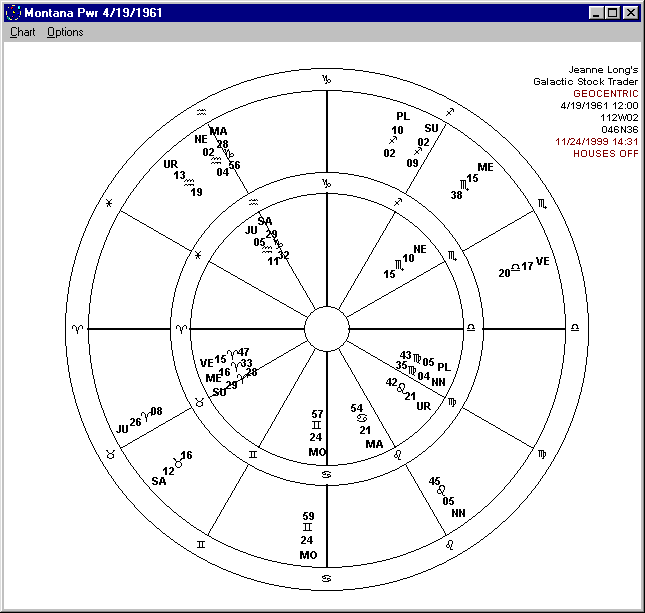Select inner ring Cancer glyph at bottom
The width and height of the screenshot is (645, 613).
326,475
